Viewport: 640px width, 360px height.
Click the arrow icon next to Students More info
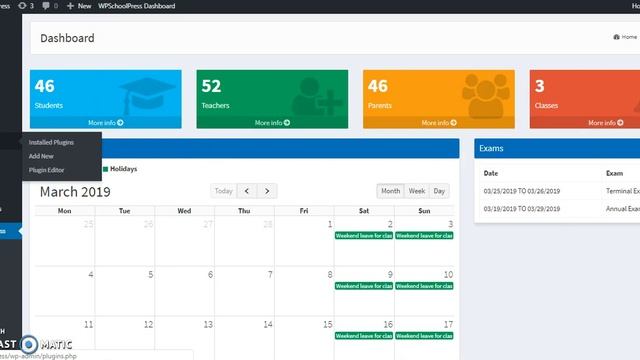tap(120, 122)
